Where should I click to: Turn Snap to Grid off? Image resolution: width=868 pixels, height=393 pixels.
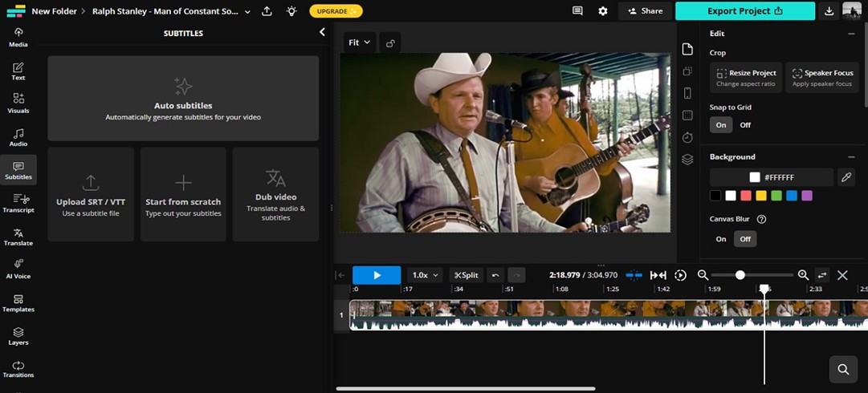tap(745, 125)
